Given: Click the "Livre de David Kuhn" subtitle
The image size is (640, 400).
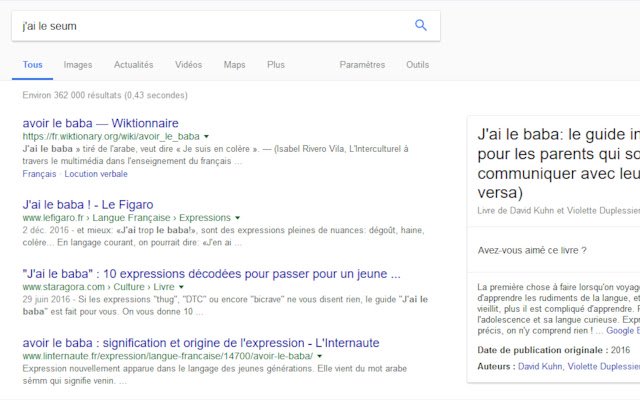Looking at the screenshot, I should pyautogui.click(x=558, y=211).
